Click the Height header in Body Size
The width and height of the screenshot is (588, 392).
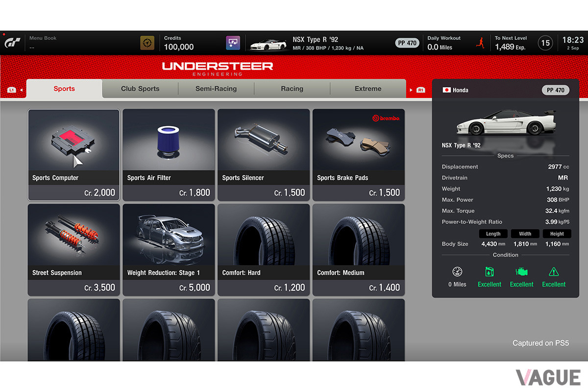coord(557,234)
